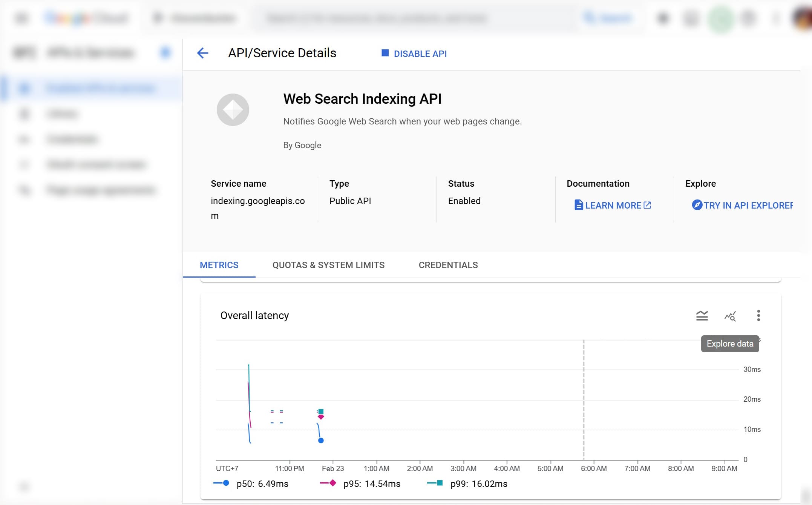
Task: Select the highlighted first sidebar item
Action: (91, 88)
